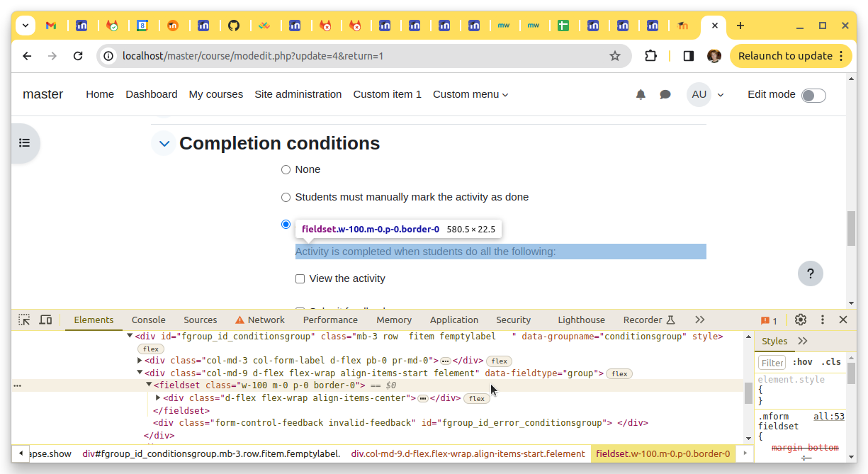Open My courses link
The image size is (868, 474).
click(x=216, y=94)
